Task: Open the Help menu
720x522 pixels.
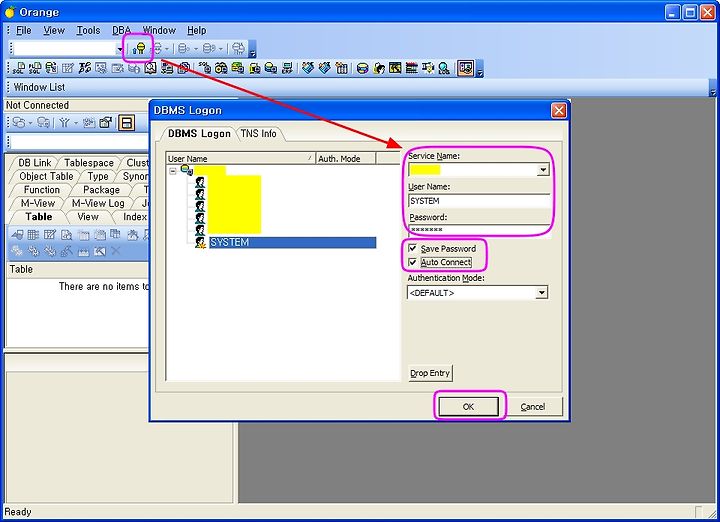Action: coord(197,30)
